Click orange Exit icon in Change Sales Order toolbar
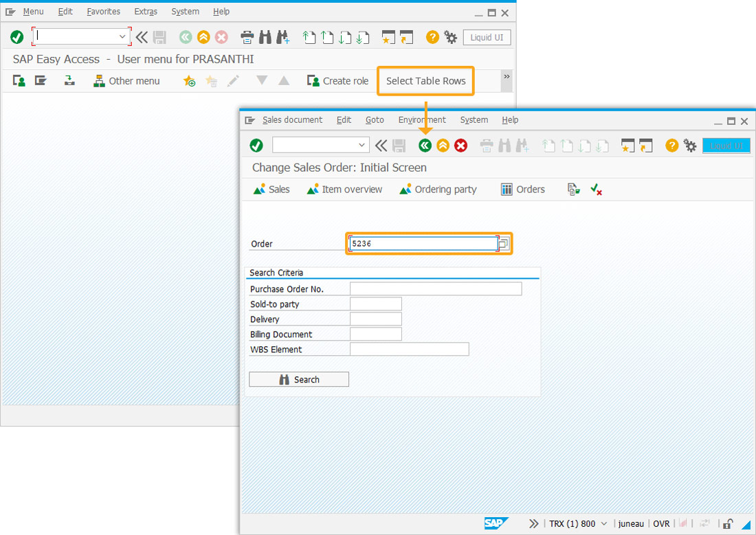Viewport: 756px width, 535px height. (x=443, y=145)
